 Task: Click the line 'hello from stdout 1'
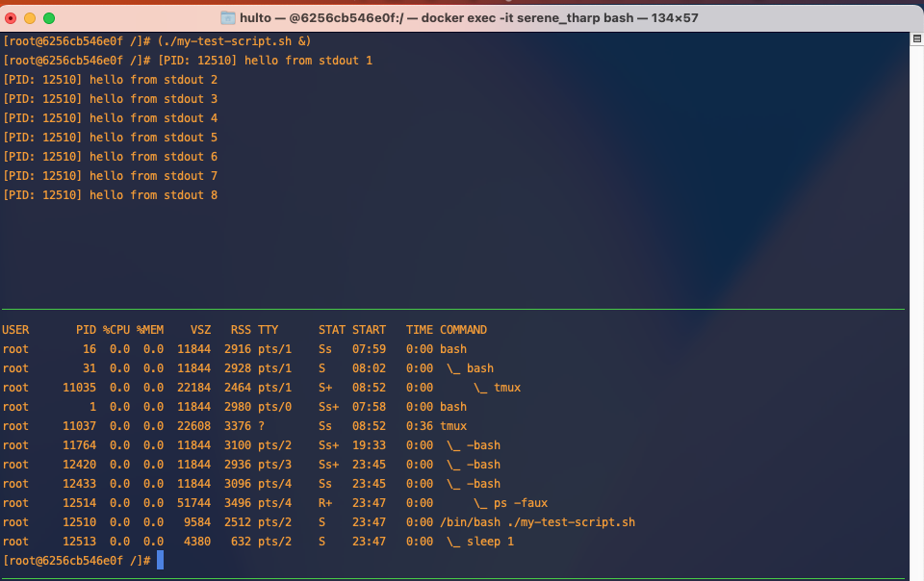(308, 61)
